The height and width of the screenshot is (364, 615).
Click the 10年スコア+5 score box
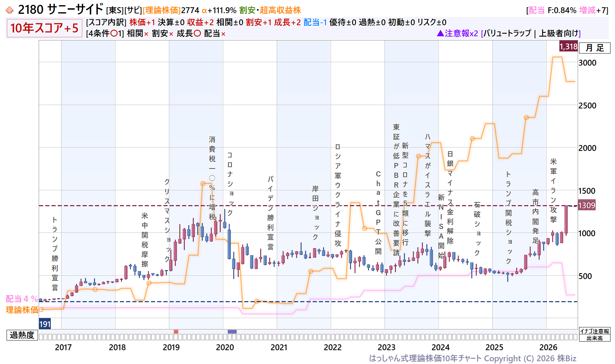point(44,28)
